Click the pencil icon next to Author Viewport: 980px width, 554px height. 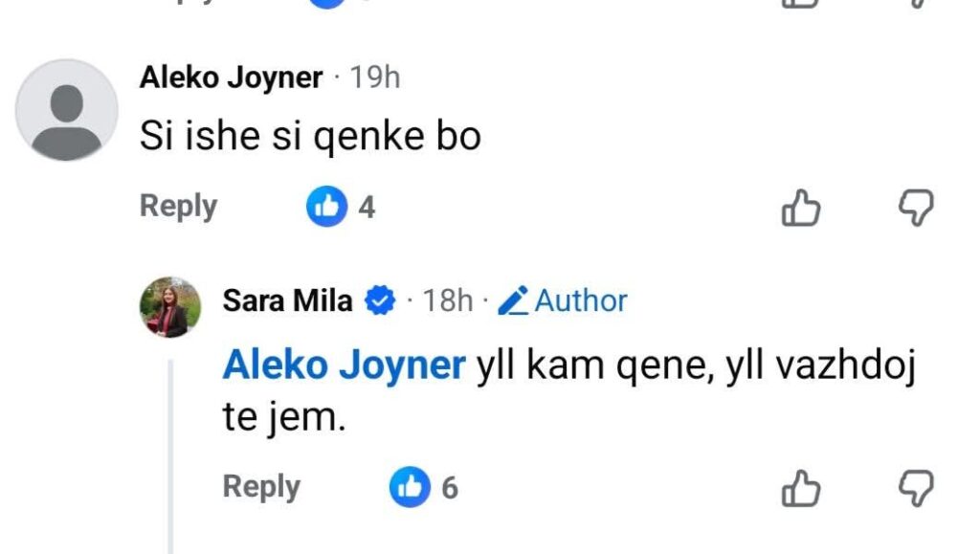tap(514, 302)
